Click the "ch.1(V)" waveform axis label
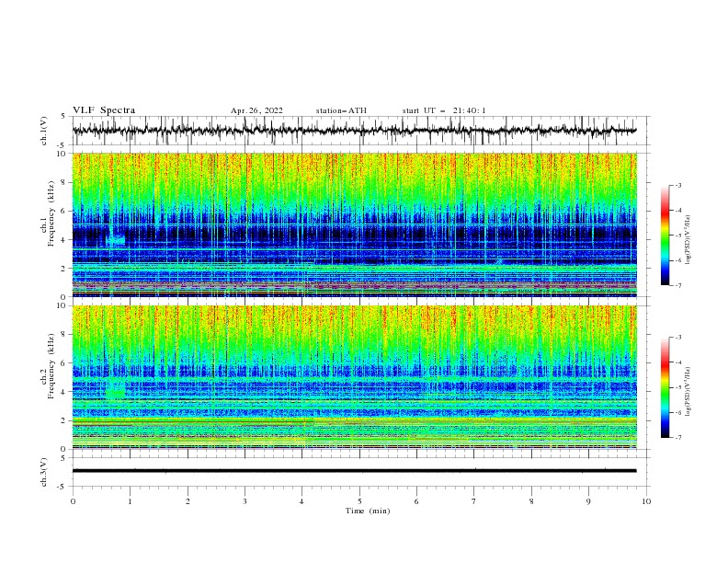 [x=44, y=131]
